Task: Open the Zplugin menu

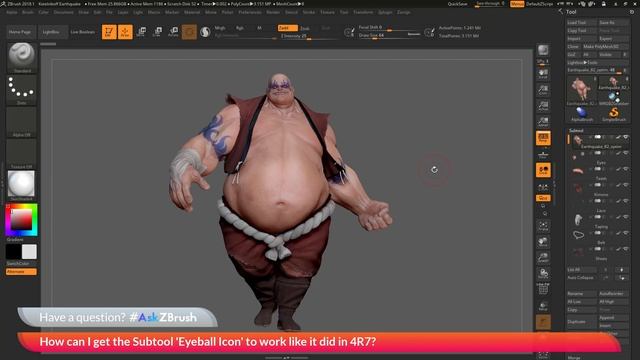Action: pyautogui.click(x=385, y=12)
